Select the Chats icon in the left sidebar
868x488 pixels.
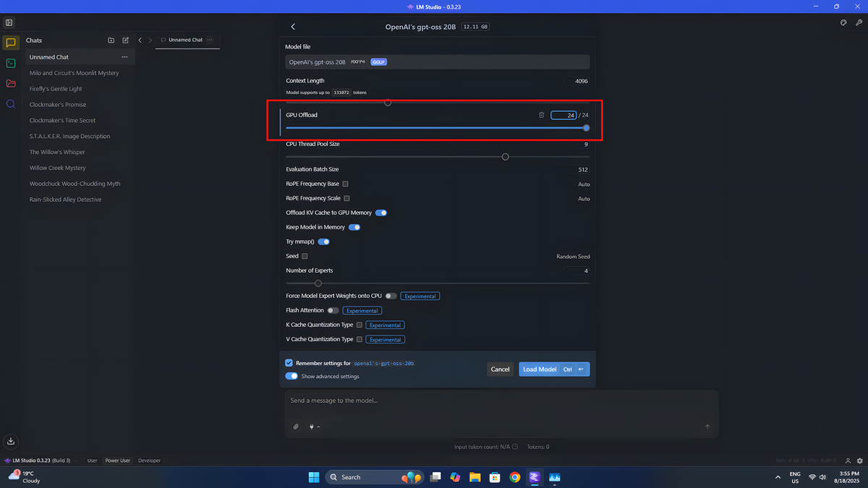9,43
